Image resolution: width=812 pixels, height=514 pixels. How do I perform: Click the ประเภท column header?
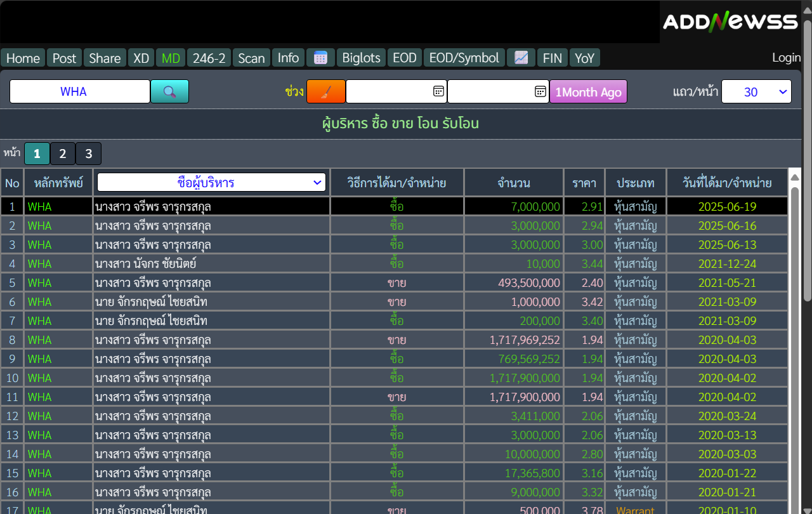click(x=636, y=183)
